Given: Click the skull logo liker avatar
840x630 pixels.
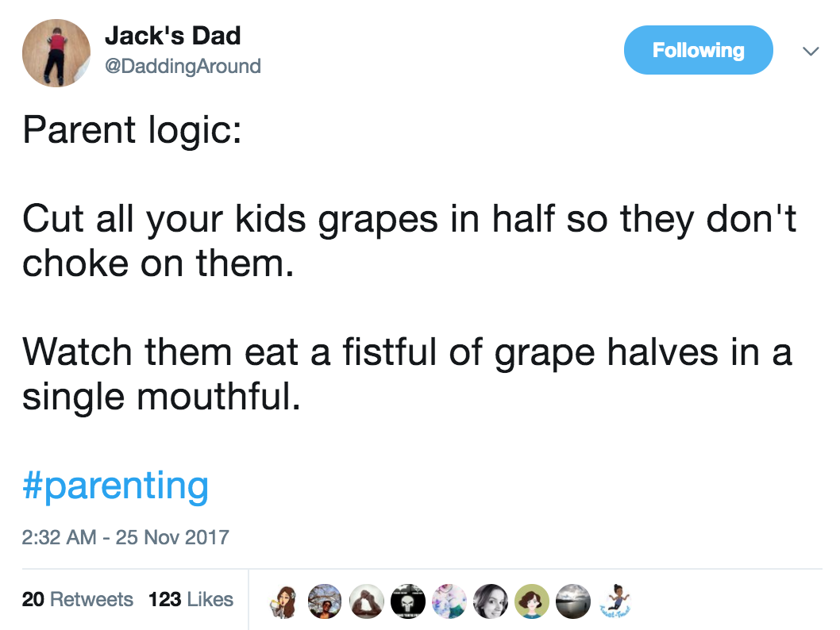Looking at the screenshot, I should coord(407,601).
